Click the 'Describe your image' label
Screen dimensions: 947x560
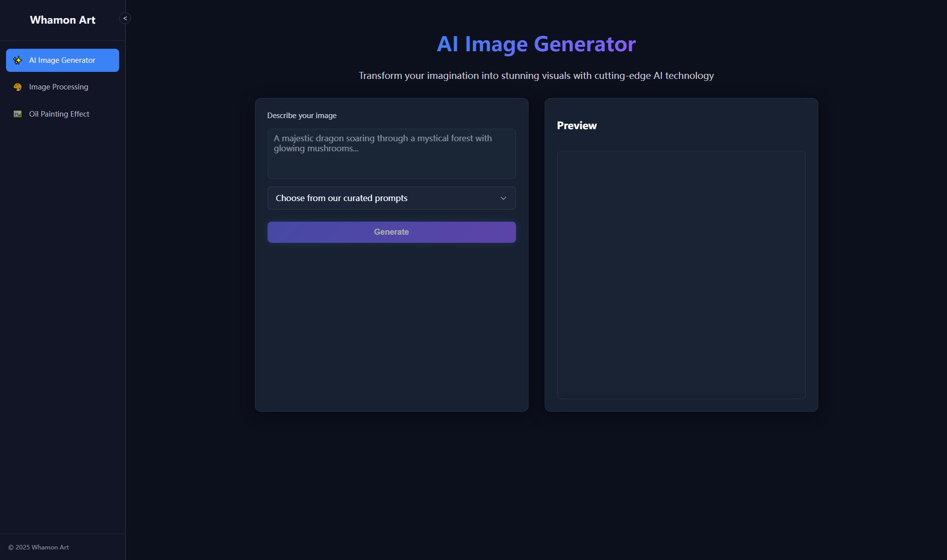click(302, 116)
